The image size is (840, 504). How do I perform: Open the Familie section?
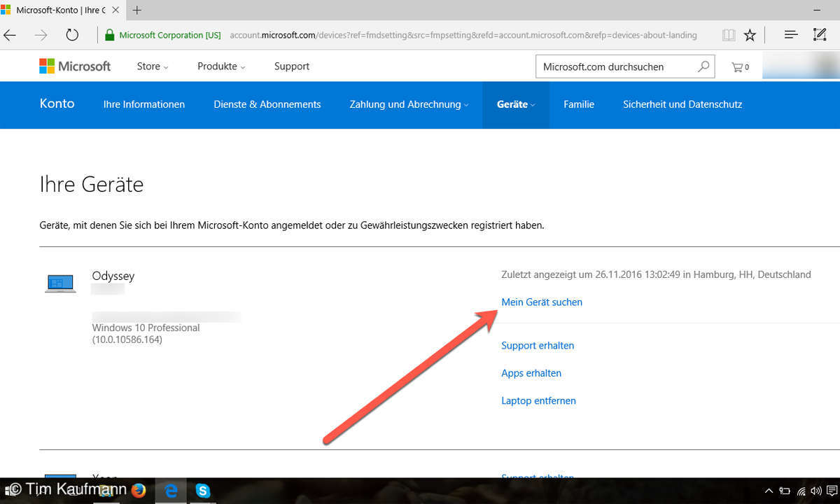(x=579, y=104)
